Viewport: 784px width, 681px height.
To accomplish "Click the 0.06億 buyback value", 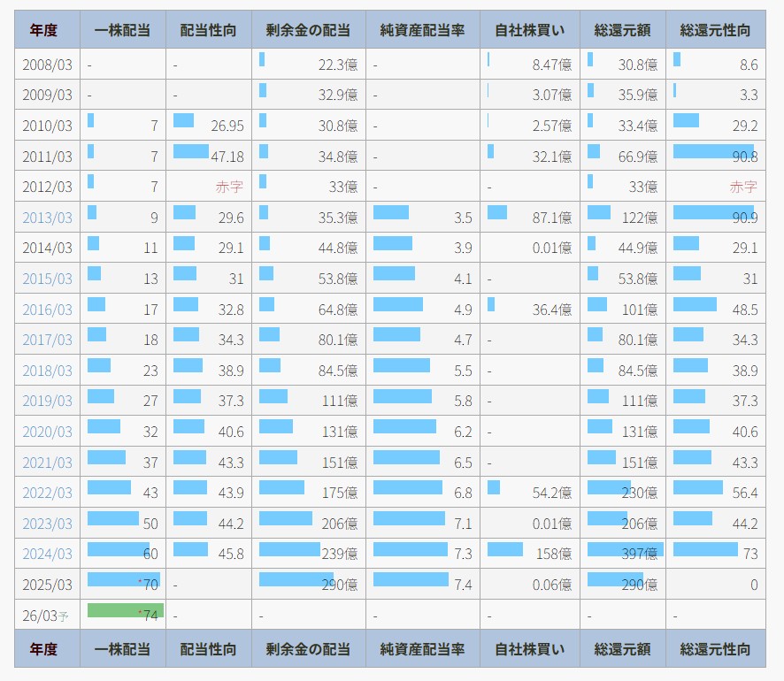I will [552, 585].
